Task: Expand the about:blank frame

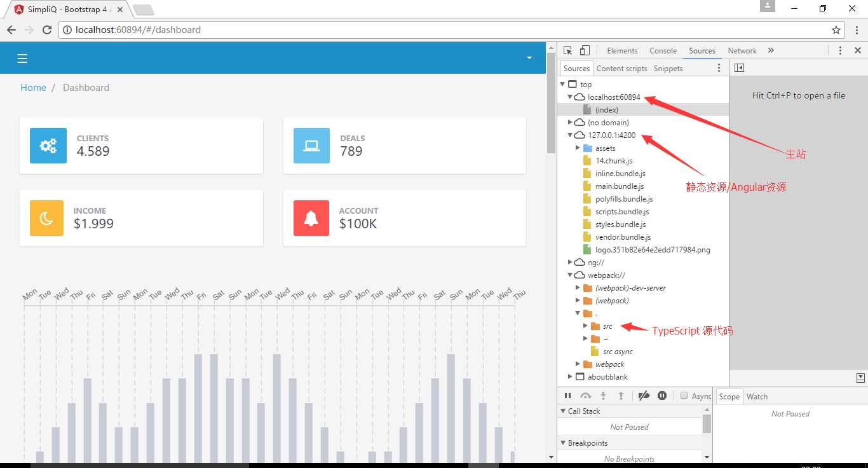Action: [x=570, y=377]
